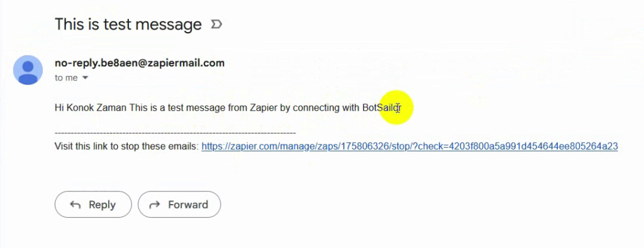Click the word BotSailor in the message
644x248 pixels.
382,108
